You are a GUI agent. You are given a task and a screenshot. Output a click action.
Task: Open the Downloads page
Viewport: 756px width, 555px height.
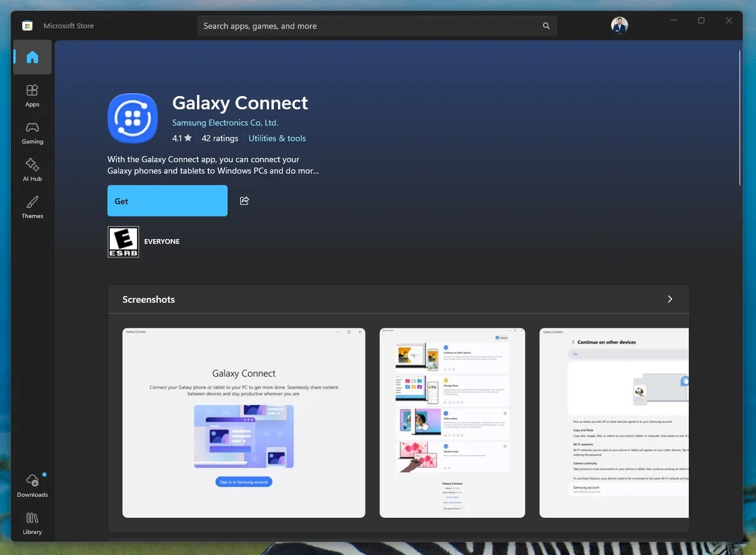(x=32, y=486)
